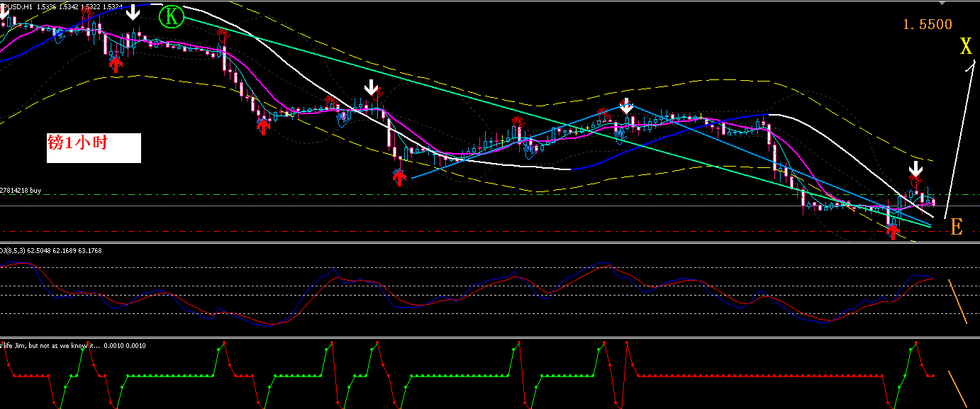Click the orange 1.5500 price label

pyautogui.click(x=928, y=25)
